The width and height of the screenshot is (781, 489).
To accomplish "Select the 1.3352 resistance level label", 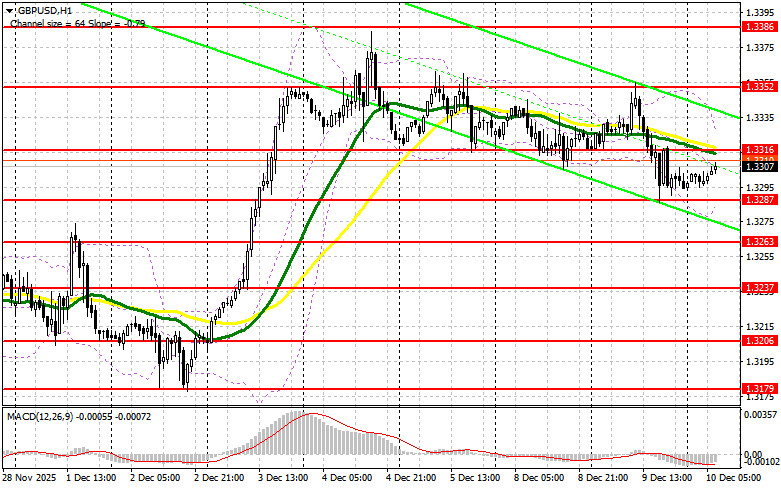I will (x=759, y=87).
